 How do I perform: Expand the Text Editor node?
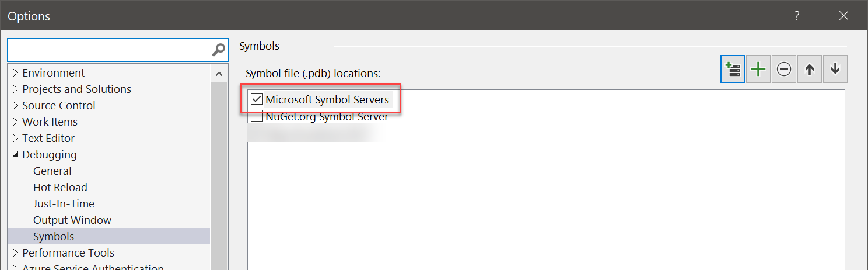pos(15,139)
